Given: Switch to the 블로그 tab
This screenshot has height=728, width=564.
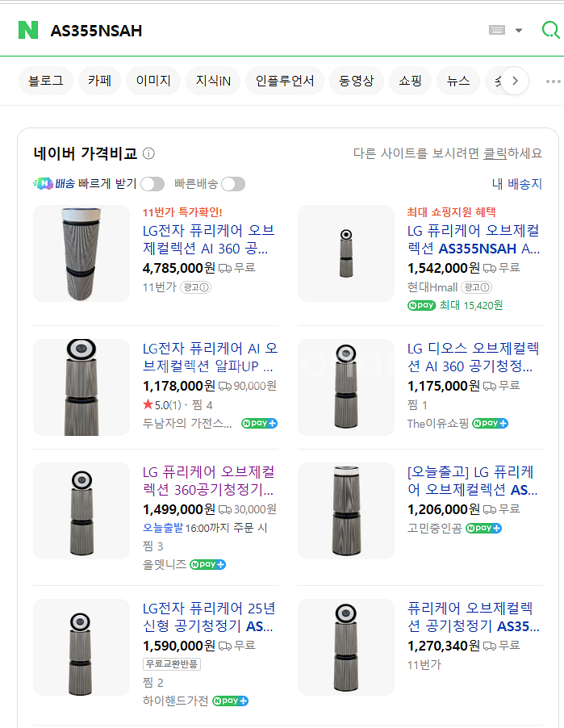Looking at the screenshot, I should click(46, 81).
